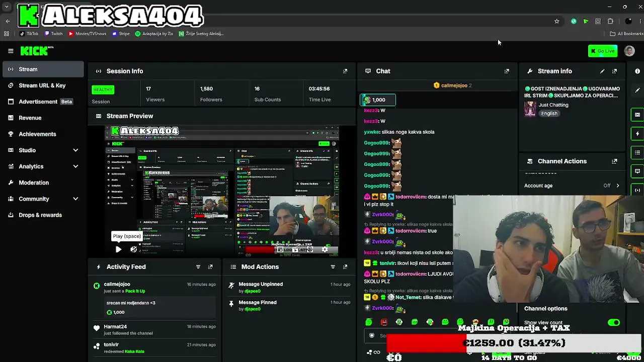Pick the red angry emote in emote bar
The width and height of the screenshot is (644, 362).
coord(384,322)
